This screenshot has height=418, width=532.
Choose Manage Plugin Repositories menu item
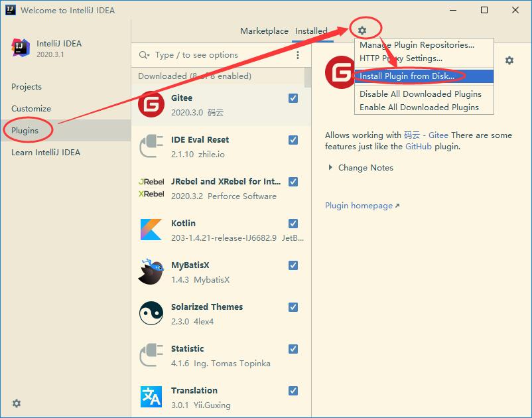[x=424, y=45]
